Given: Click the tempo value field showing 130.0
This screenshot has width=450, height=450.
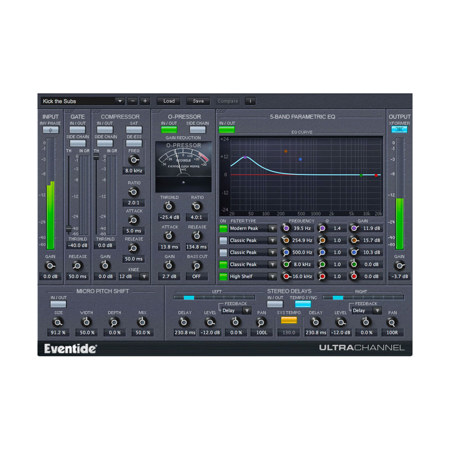Looking at the screenshot, I should 289,333.
